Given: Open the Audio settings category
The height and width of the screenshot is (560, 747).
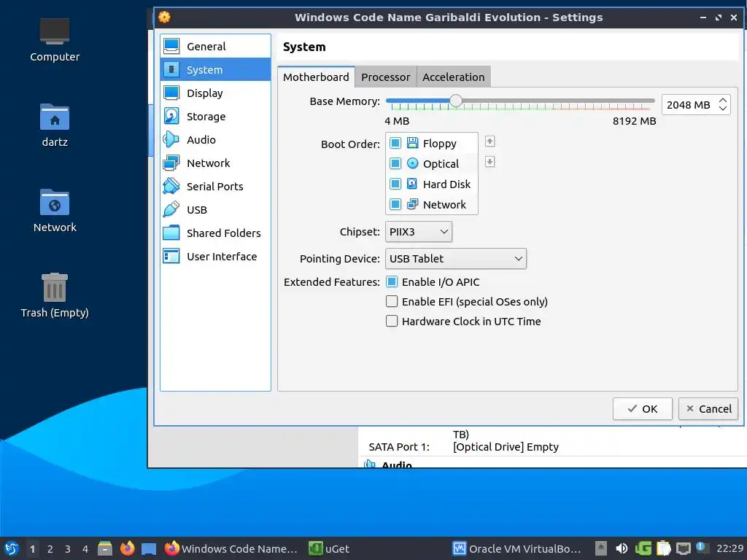Looking at the screenshot, I should click(215, 139).
